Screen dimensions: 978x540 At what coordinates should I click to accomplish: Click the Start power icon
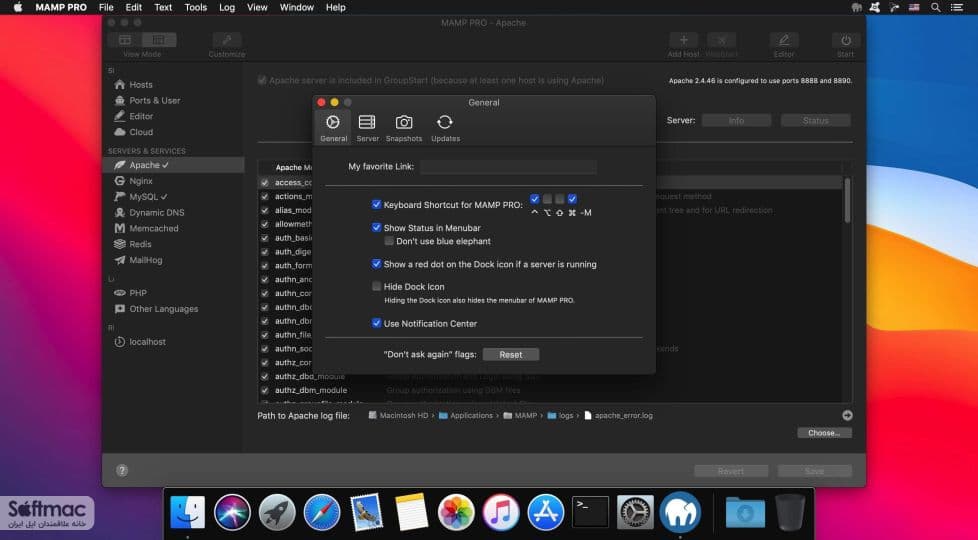[846, 40]
